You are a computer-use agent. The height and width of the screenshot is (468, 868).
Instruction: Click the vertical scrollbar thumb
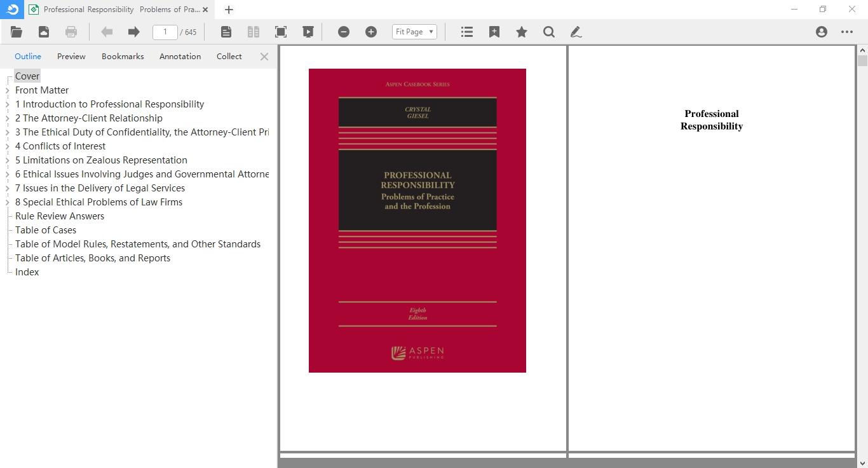pos(862,61)
